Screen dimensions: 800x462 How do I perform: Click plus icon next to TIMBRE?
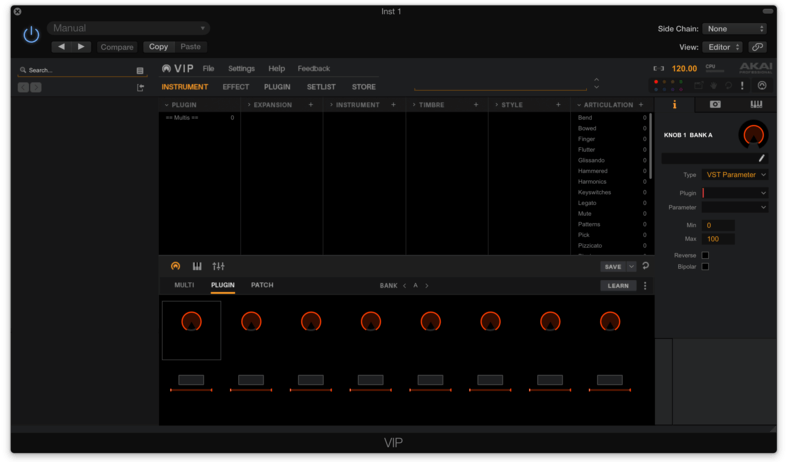coord(476,105)
